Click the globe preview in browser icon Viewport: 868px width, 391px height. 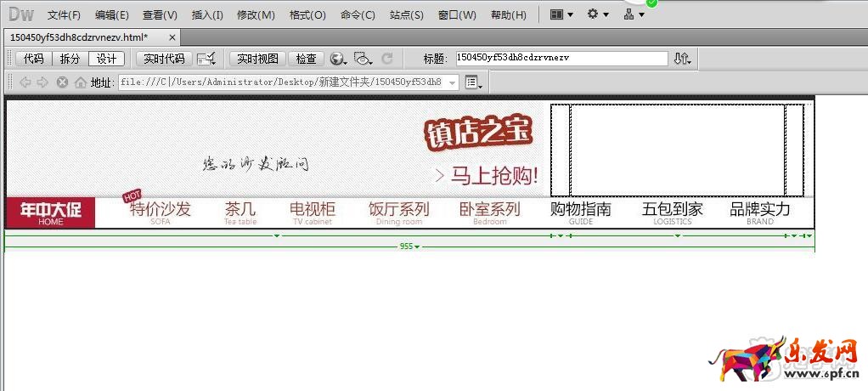[338, 59]
